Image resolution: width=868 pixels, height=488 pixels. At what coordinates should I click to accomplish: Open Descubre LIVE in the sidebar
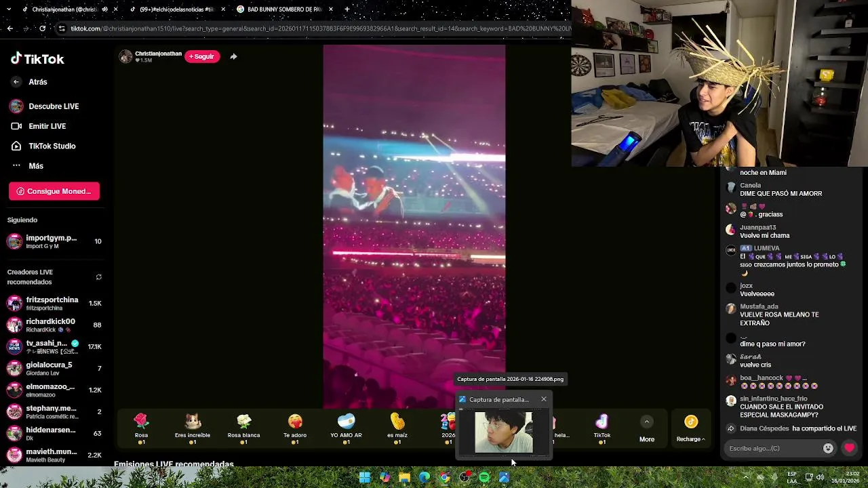45,106
